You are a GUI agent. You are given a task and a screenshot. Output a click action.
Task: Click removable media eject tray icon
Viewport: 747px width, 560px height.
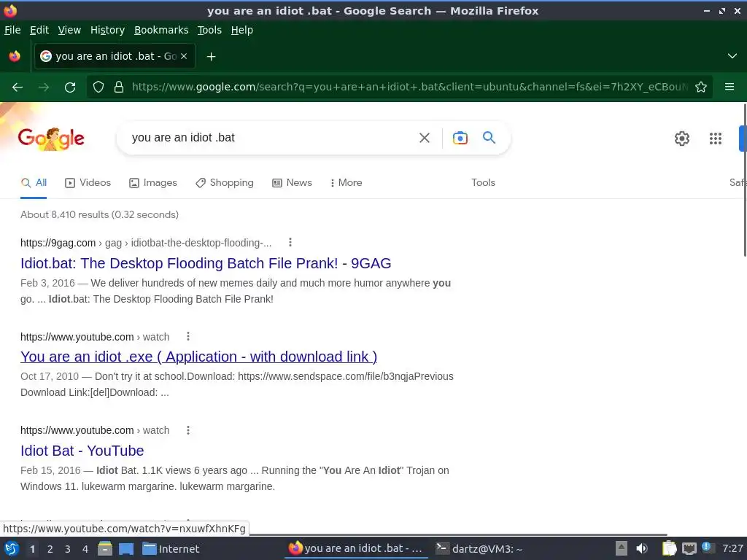click(x=621, y=548)
